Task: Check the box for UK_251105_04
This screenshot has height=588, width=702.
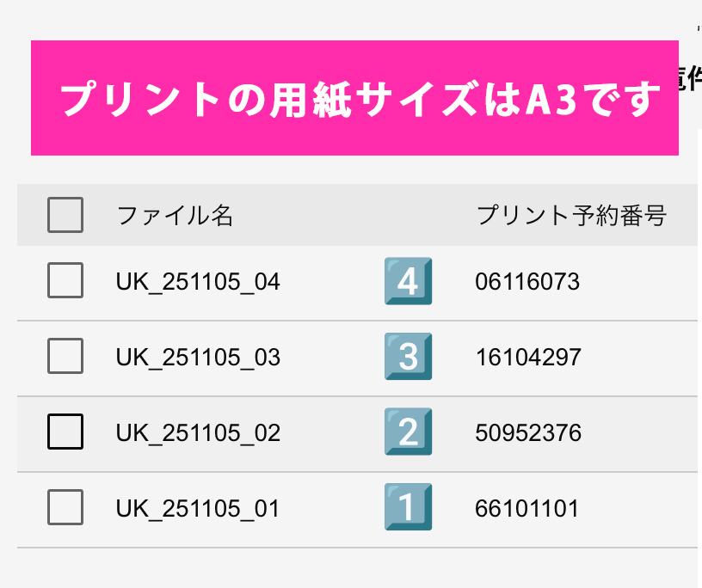Action: (65, 280)
